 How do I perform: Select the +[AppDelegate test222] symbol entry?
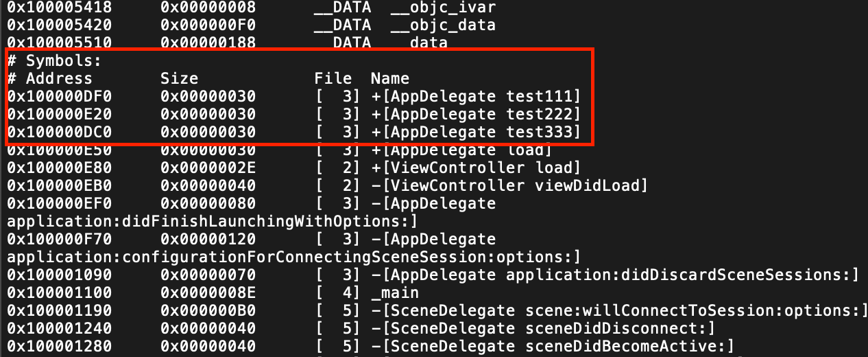pyautogui.click(x=475, y=114)
